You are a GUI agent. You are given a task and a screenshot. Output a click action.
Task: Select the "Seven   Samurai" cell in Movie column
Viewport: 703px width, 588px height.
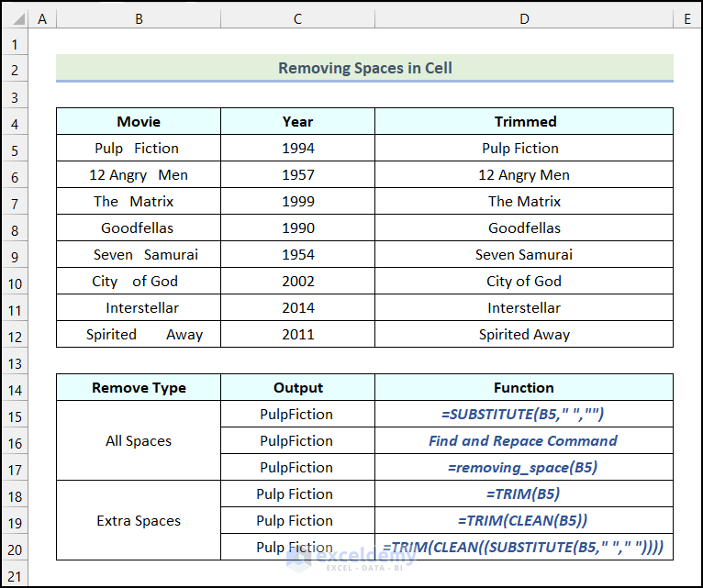[139, 255]
